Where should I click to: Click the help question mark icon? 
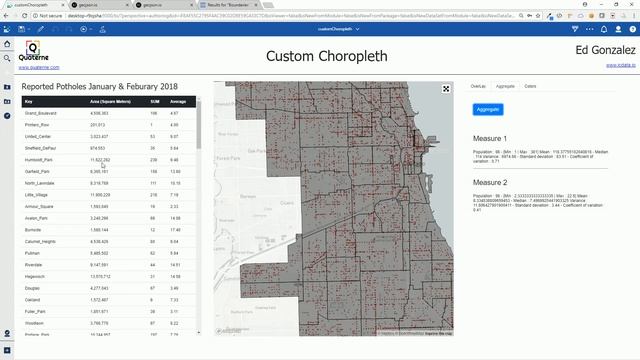[x=633, y=29]
